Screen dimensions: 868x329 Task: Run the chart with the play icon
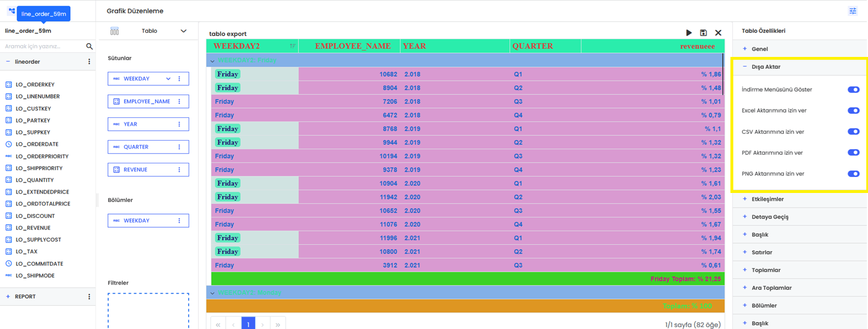pyautogui.click(x=689, y=33)
